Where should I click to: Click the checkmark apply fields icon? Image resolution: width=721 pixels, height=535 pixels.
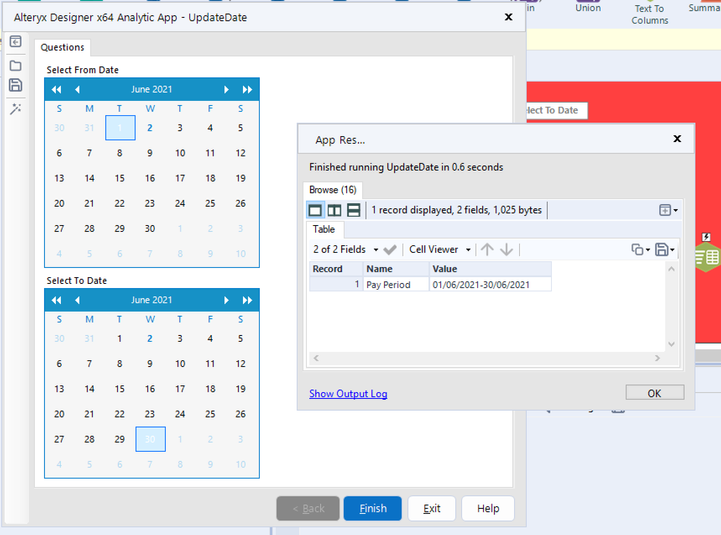pos(390,249)
